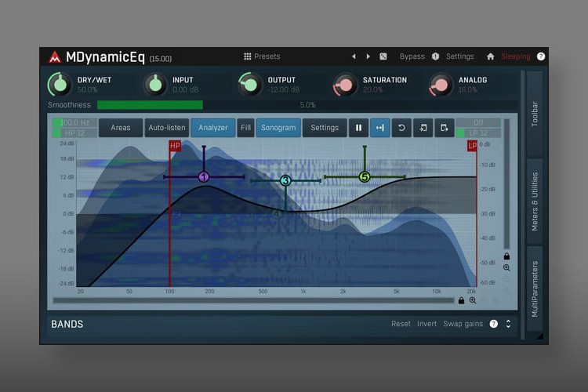This screenshot has width=588, height=392.
Task: Load previous preset with left arrow
Action: 354,56
